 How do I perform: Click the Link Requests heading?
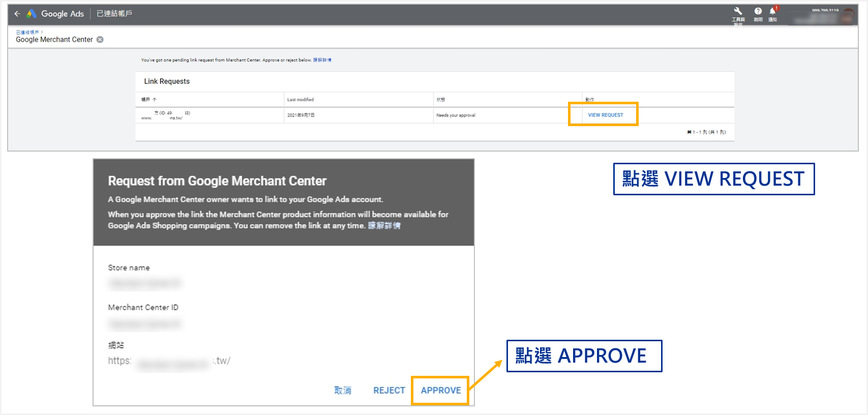tap(167, 81)
